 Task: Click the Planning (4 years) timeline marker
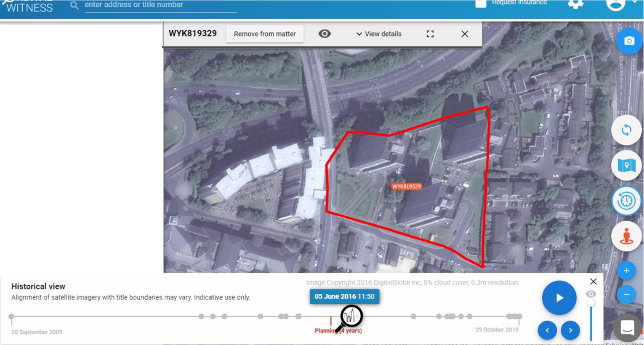(x=338, y=331)
